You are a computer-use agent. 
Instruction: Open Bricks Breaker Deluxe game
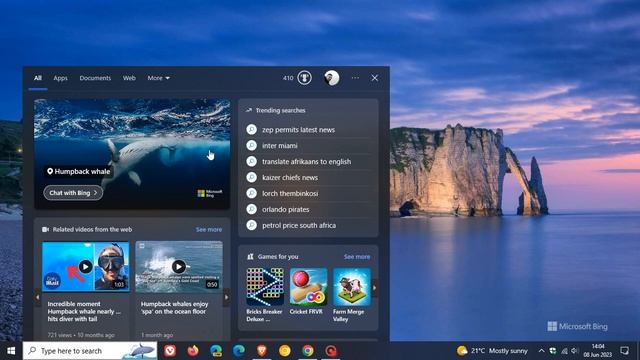click(264, 295)
